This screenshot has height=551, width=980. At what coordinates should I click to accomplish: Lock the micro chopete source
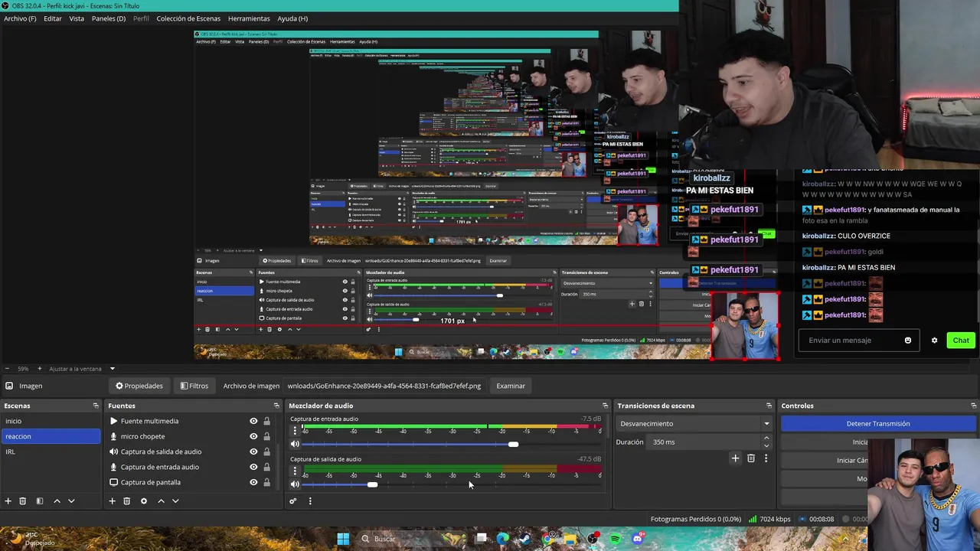click(266, 436)
